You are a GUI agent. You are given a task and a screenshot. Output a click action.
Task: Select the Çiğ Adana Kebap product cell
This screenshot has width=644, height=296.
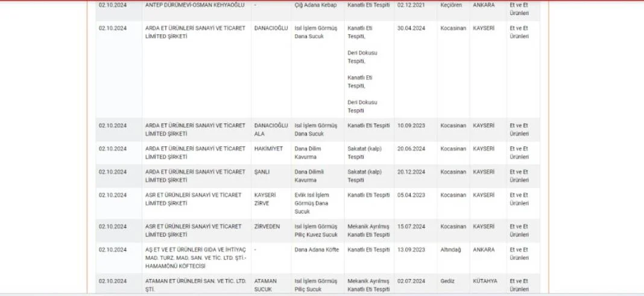pyautogui.click(x=316, y=5)
